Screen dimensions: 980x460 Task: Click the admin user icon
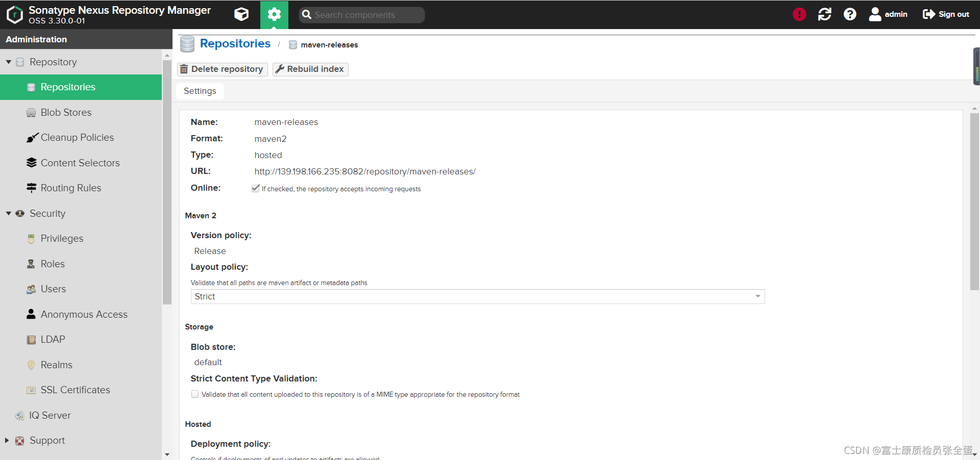[x=875, y=14]
